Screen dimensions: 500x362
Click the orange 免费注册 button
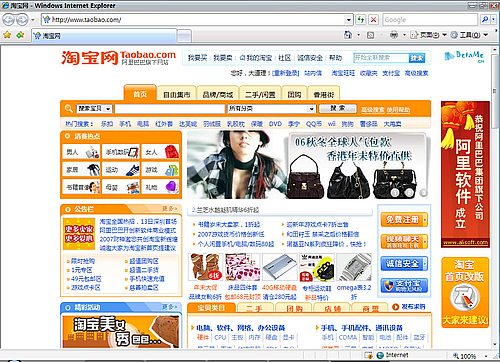[x=404, y=220]
